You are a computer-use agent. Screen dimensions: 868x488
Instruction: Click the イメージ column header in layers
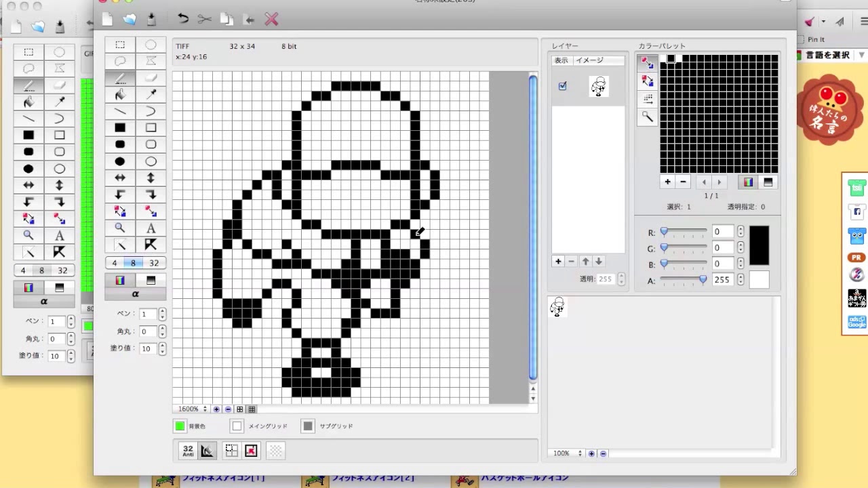(598, 60)
